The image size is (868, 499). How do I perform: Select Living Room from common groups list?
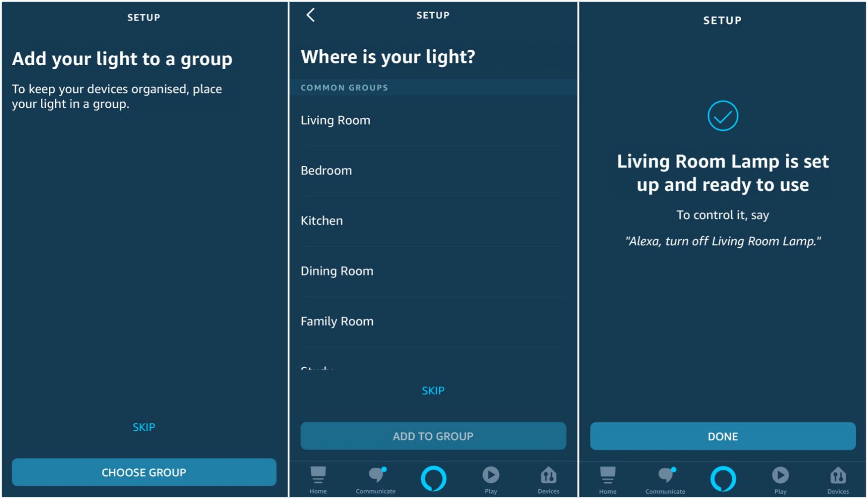click(434, 119)
